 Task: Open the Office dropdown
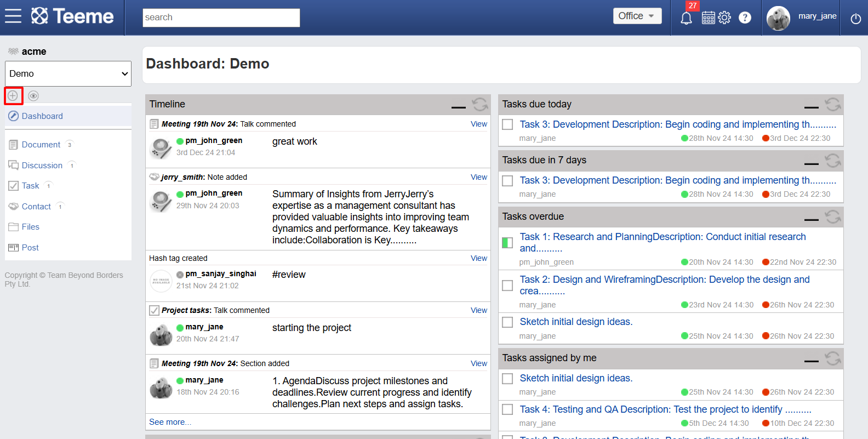pyautogui.click(x=637, y=16)
